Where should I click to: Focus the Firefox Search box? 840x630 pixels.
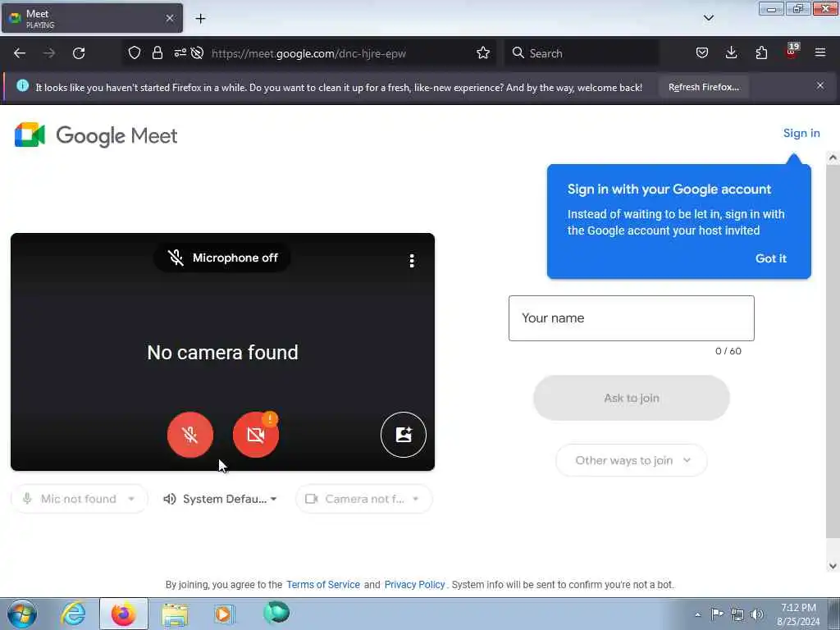[581, 53]
